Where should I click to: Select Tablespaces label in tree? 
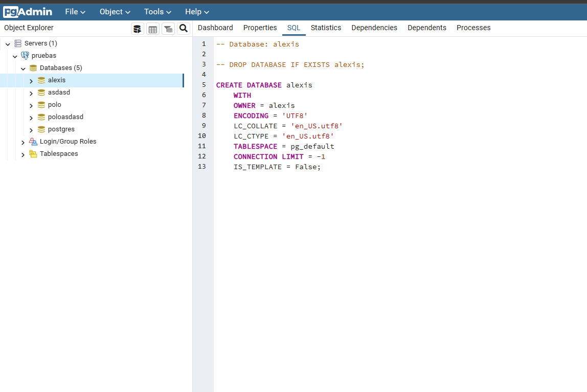click(x=59, y=154)
